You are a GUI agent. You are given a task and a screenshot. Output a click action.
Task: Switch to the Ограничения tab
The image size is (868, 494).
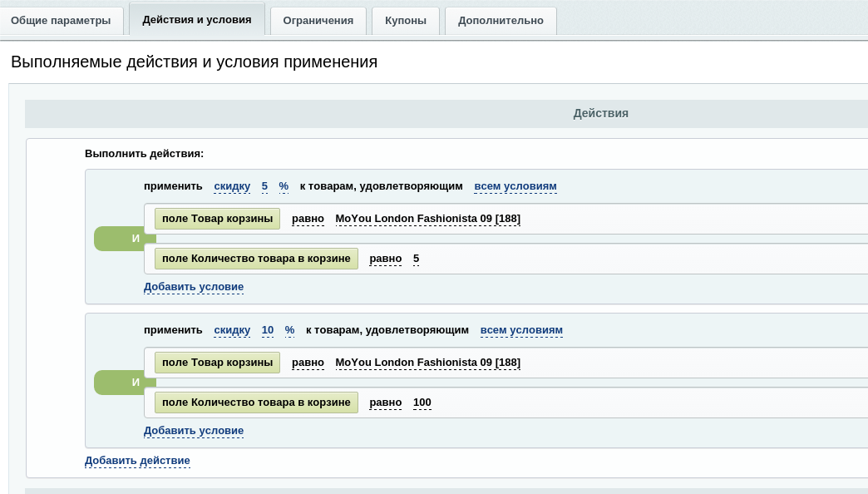pyautogui.click(x=318, y=21)
